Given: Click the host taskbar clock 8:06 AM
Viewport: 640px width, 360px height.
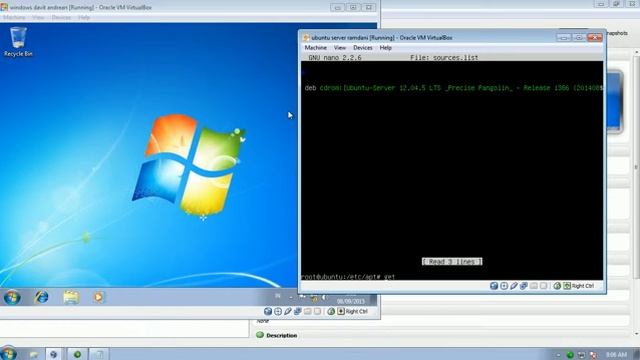Looking at the screenshot, I should 616,355.
